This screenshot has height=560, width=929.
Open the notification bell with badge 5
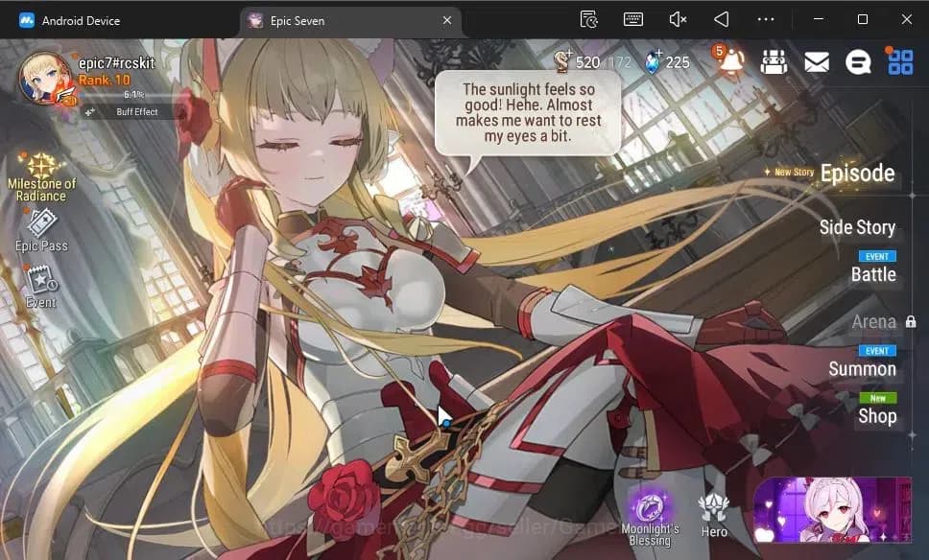[729, 60]
